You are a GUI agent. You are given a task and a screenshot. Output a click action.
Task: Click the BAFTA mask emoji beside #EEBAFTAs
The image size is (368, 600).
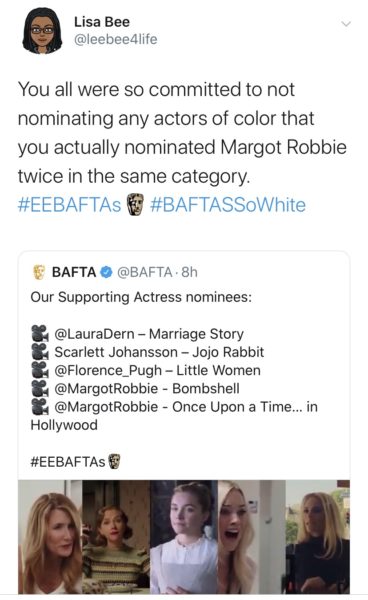click(x=135, y=204)
